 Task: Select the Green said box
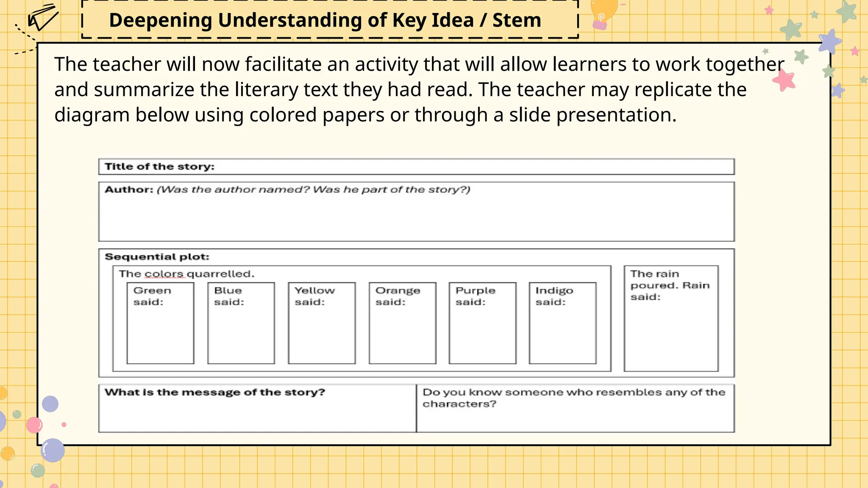160,323
